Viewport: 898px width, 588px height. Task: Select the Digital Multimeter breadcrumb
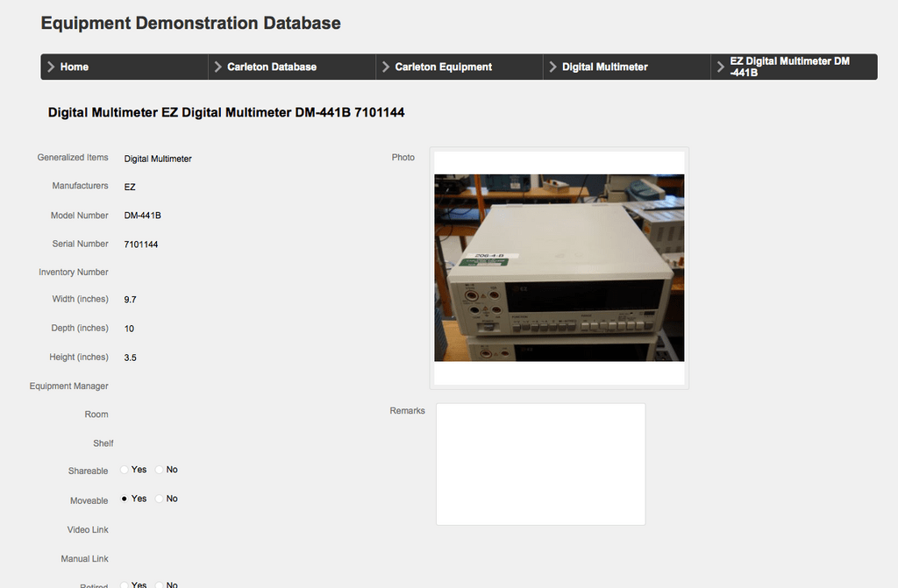(606, 67)
